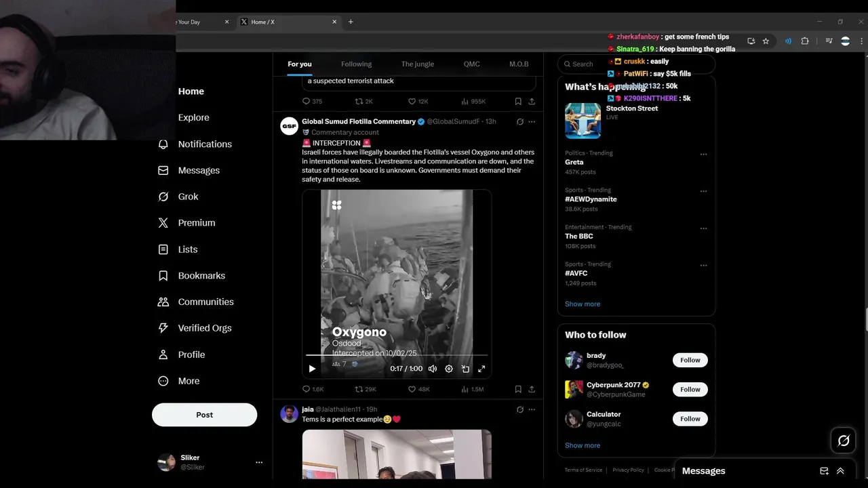This screenshot has width=868, height=488.
Task: Switch to the M.O.B tab
Action: click(519, 64)
